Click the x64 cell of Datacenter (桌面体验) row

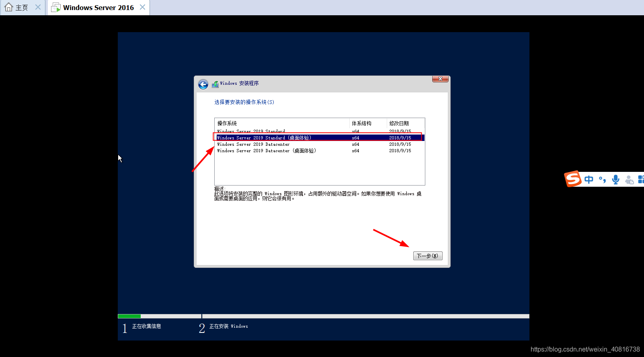pyautogui.click(x=355, y=151)
